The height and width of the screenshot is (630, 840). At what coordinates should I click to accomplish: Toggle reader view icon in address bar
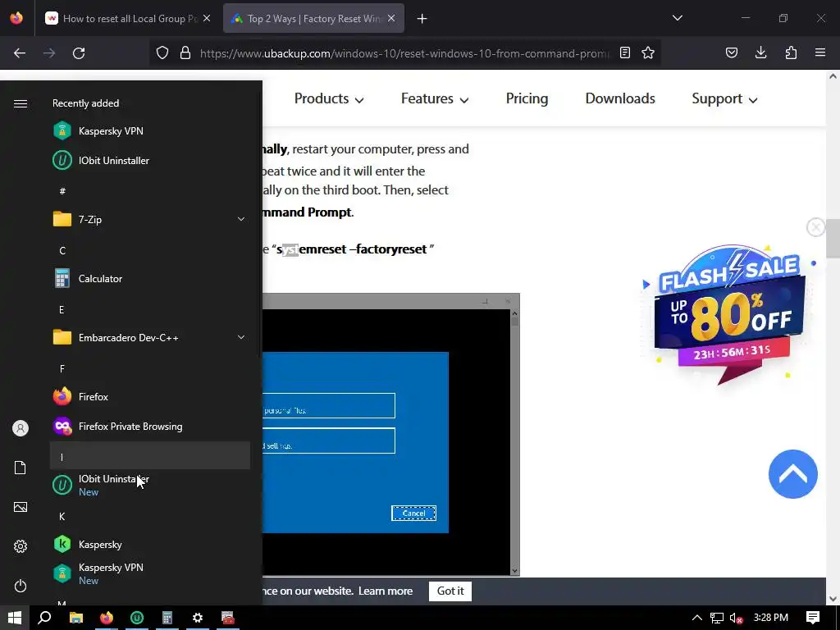click(624, 53)
